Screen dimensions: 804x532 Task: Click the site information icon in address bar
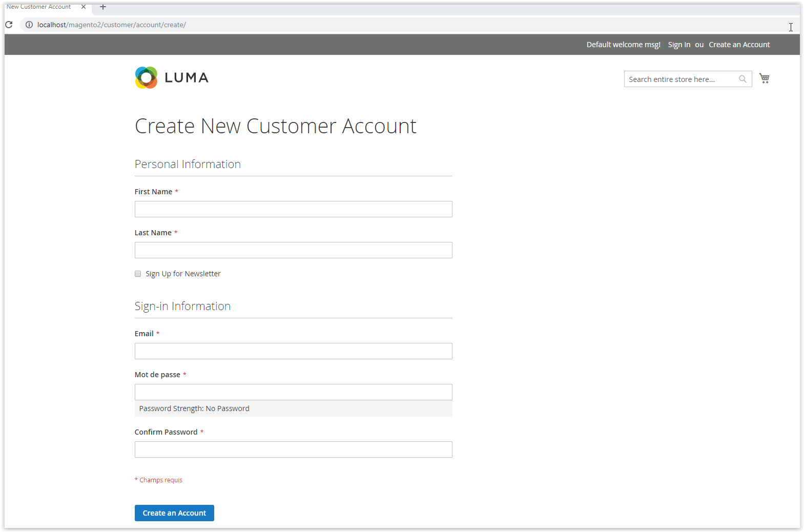tap(29, 25)
